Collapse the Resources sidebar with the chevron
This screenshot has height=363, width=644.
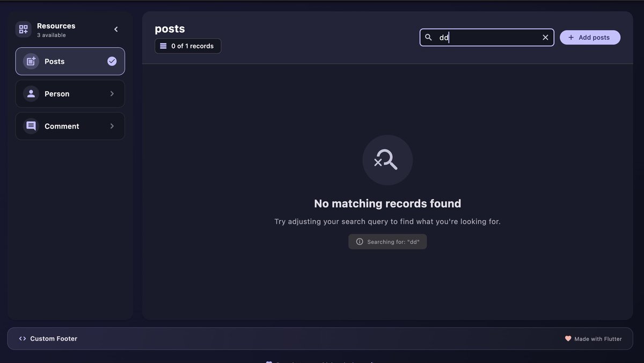(116, 30)
